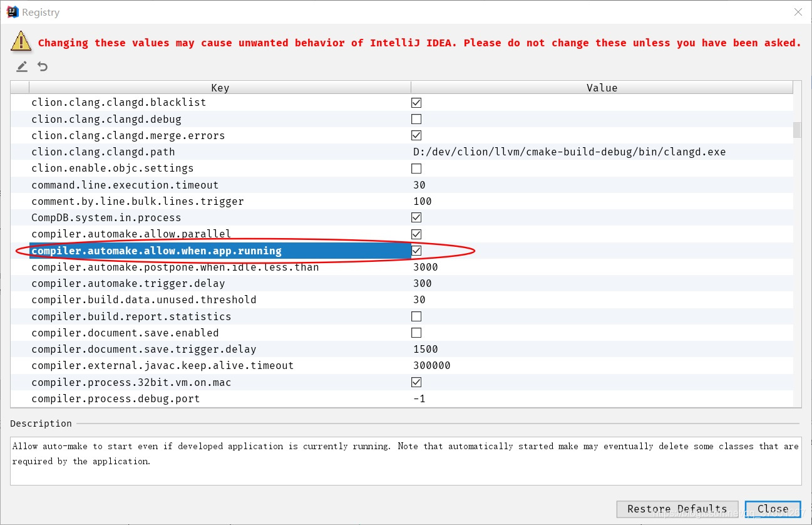Select compiler.build.data.unused.threshold key
This screenshot has width=812, height=525.
click(x=144, y=299)
